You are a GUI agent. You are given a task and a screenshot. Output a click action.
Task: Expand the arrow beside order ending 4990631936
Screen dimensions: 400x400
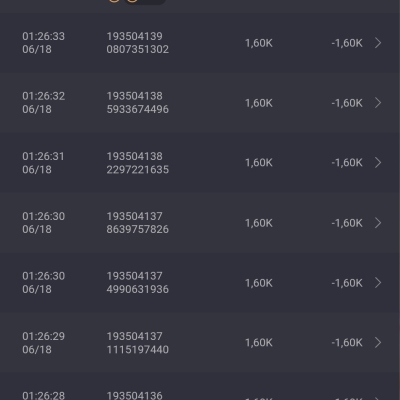pyautogui.click(x=378, y=283)
